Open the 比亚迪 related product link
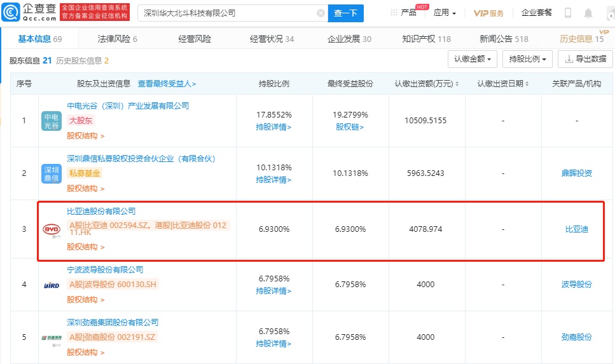This screenshot has height=364, width=615. click(577, 229)
